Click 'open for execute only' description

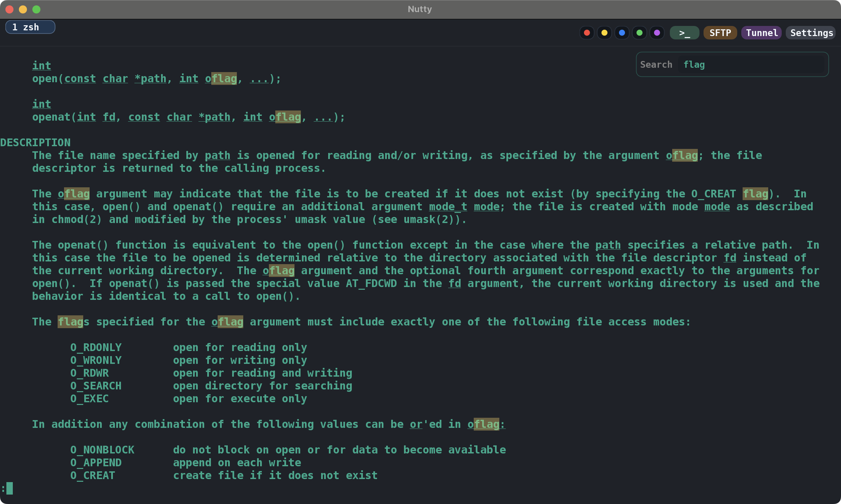tap(240, 399)
